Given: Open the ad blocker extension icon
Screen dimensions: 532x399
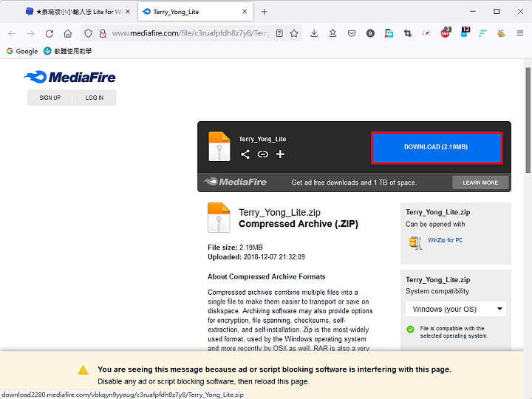Looking at the screenshot, I should point(446,33).
